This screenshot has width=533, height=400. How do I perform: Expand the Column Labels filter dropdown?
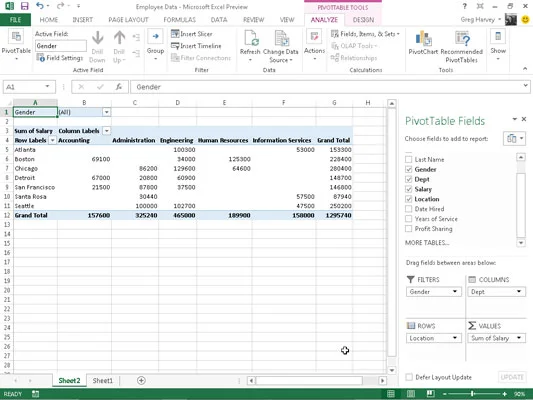106,131
